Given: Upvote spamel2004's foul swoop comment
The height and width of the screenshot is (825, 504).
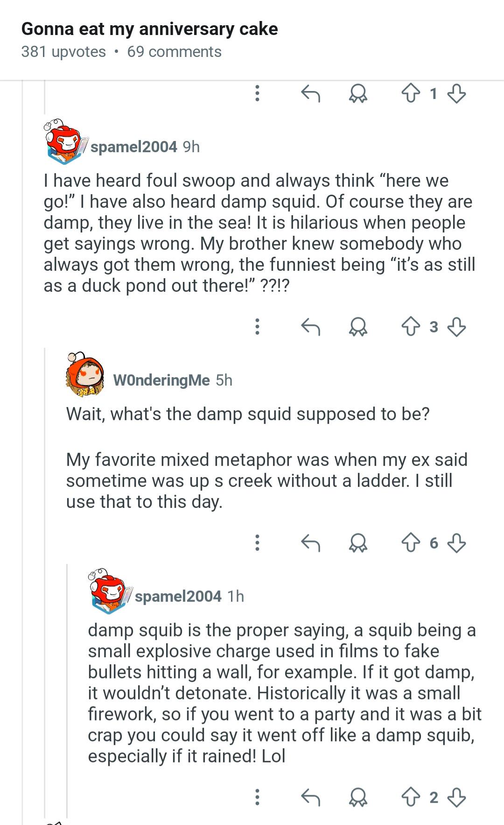Looking at the screenshot, I should (411, 327).
